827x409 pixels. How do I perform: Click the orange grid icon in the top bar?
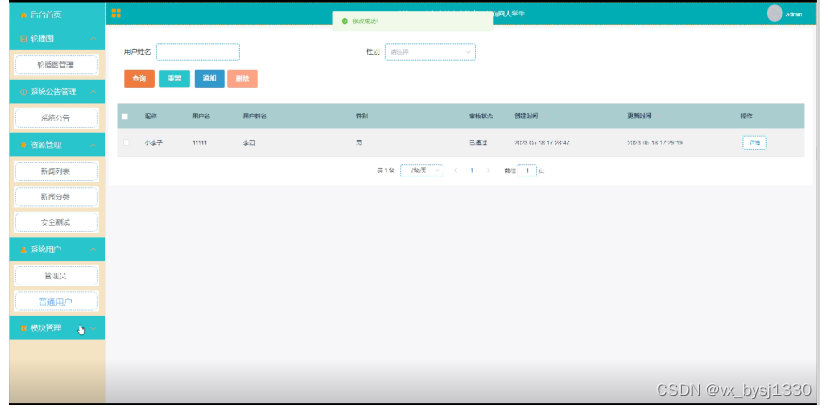[x=116, y=13]
